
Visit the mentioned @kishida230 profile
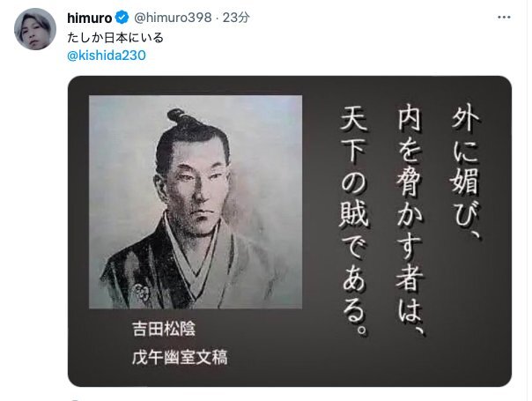click(x=107, y=56)
